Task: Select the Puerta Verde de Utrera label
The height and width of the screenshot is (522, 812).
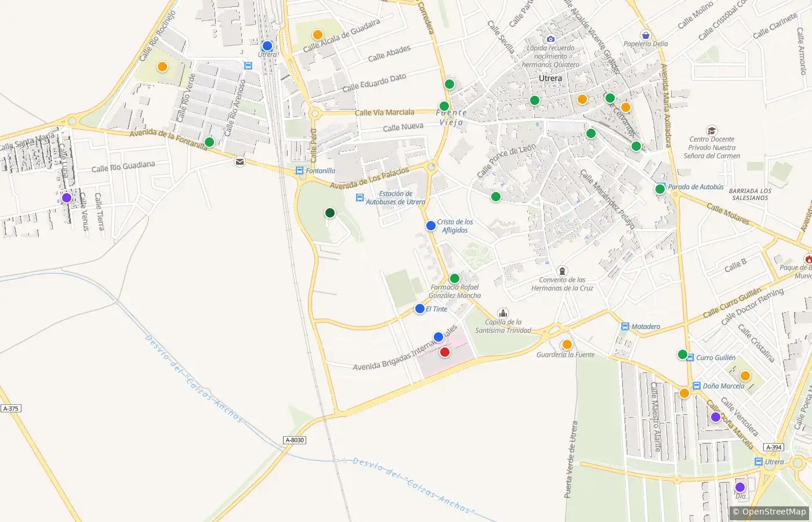Action: click(571, 459)
